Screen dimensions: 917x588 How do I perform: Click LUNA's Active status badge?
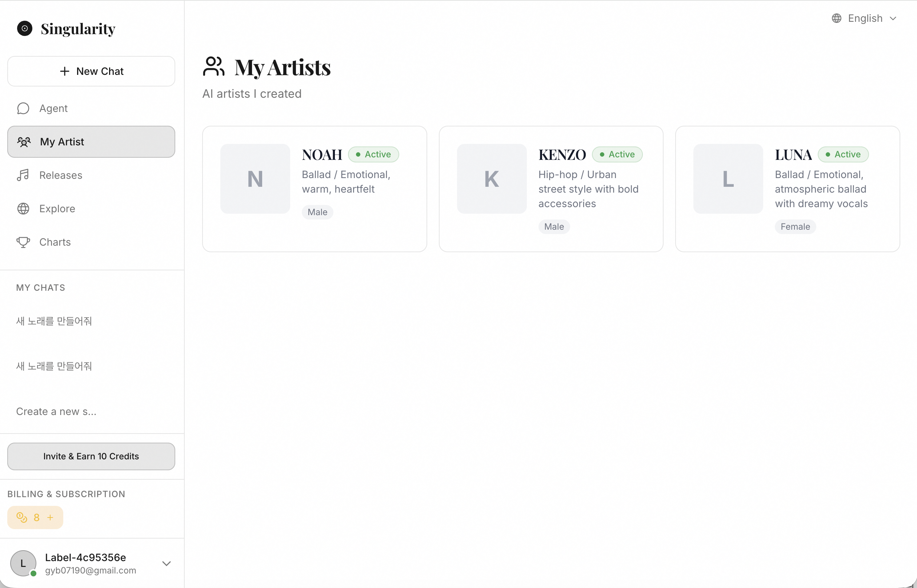[x=843, y=154]
